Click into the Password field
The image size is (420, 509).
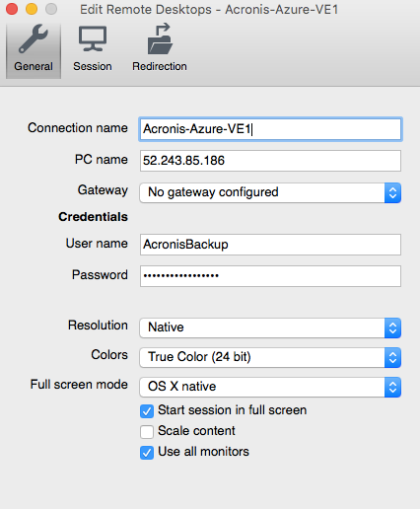(270, 276)
